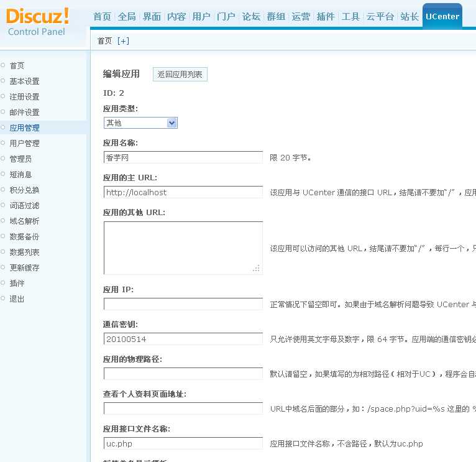Select the 插件 top navigation tab
Image resolution: width=476 pixels, height=462 pixels.
pyautogui.click(x=326, y=16)
